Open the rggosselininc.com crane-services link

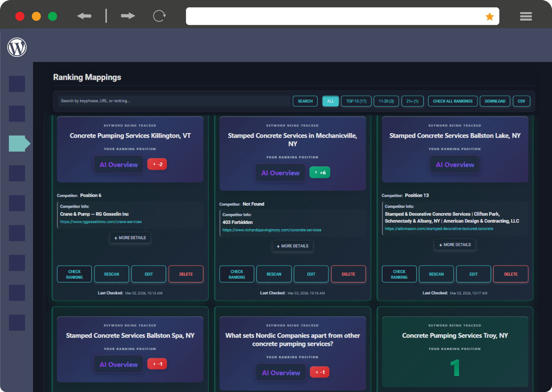point(101,222)
